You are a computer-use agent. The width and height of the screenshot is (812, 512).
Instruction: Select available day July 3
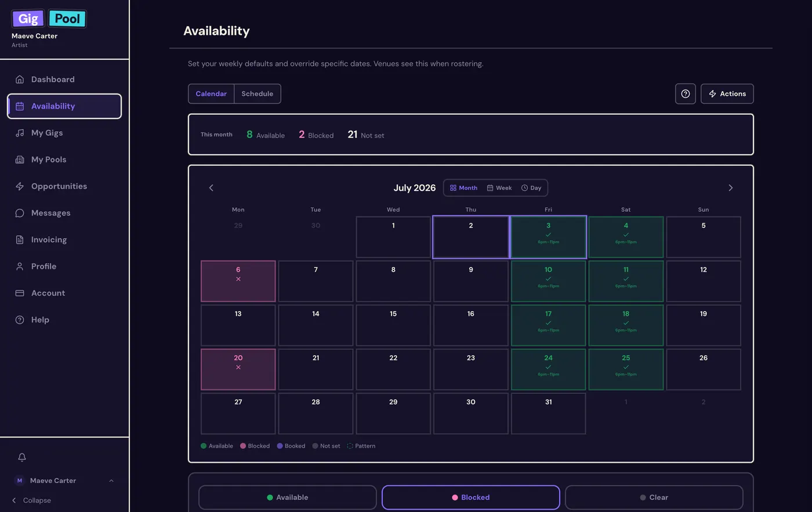point(548,237)
